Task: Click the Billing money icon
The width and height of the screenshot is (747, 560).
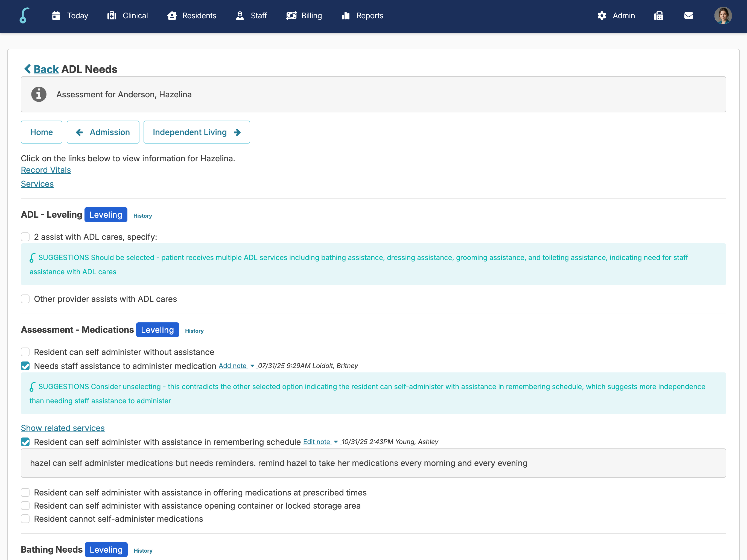Action: click(291, 16)
